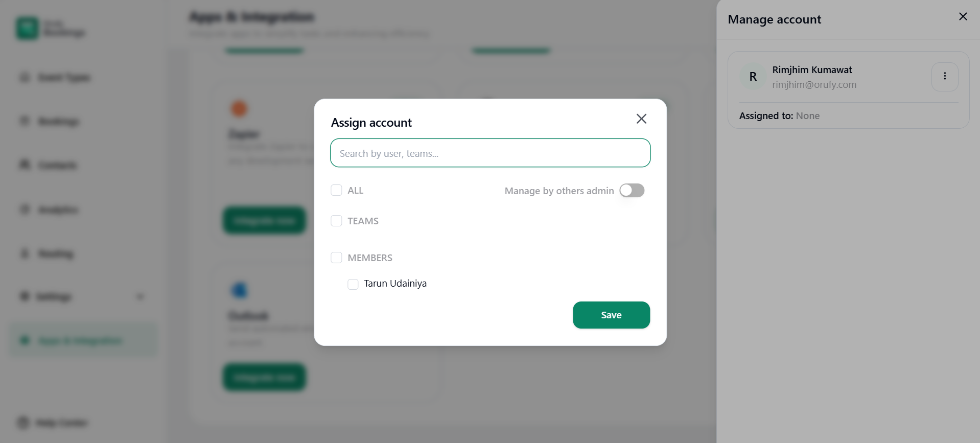Screen dimensions: 980x443
Task: Click the Help Center icon in sidebar
Action: coord(24,423)
